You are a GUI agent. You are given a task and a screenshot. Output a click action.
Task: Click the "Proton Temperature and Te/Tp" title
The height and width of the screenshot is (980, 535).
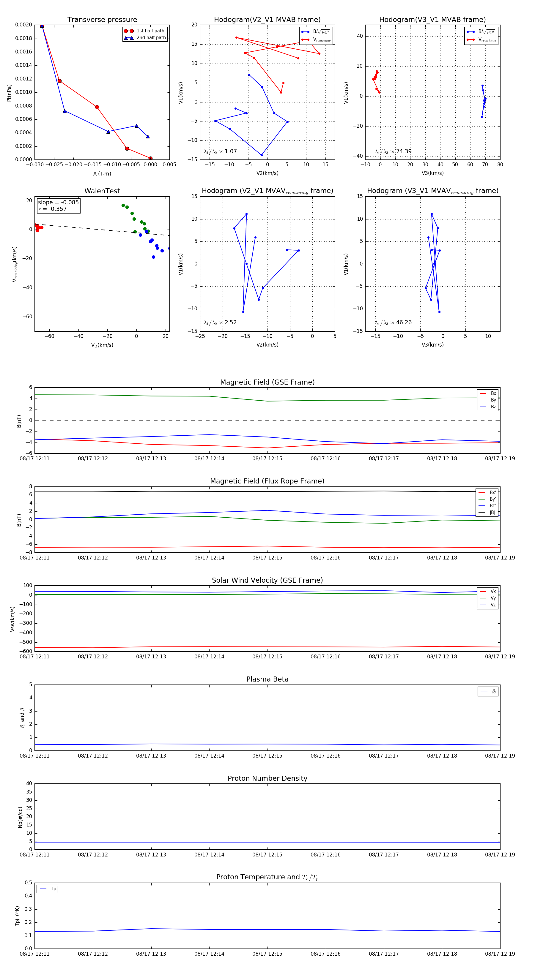267,877
